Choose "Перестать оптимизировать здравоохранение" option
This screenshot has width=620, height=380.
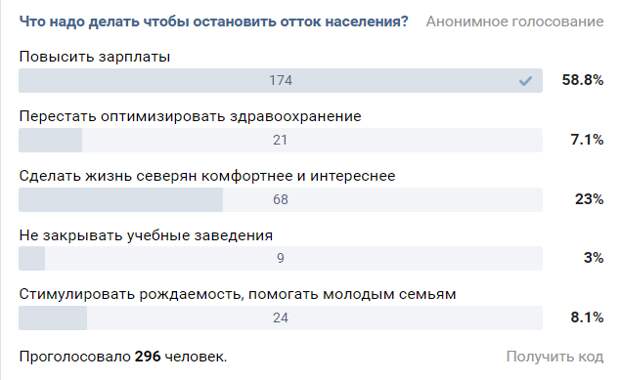(x=190, y=116)
